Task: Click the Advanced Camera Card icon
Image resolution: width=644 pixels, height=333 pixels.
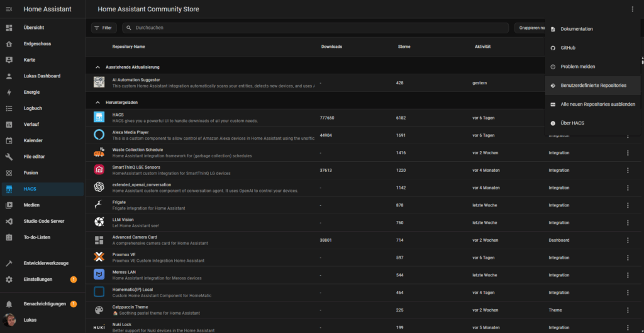Action: click(99, 240)
